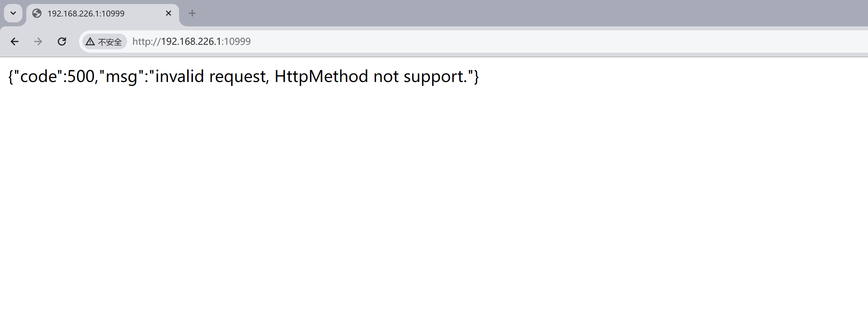Click the "code" key in JSON response
Viewport: 868px width, 323px height.
pos(38,76)
